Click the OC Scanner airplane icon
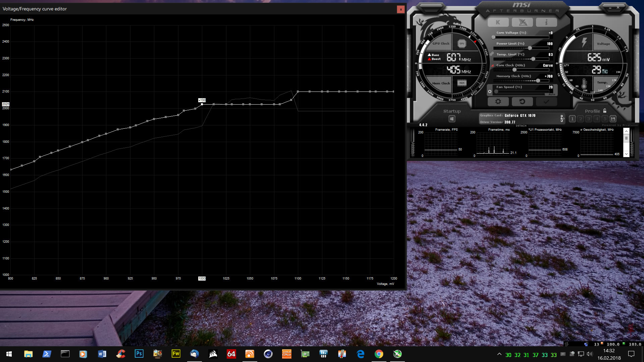The width and height of the screenshot is (644, 362). [x=523, y=22]
